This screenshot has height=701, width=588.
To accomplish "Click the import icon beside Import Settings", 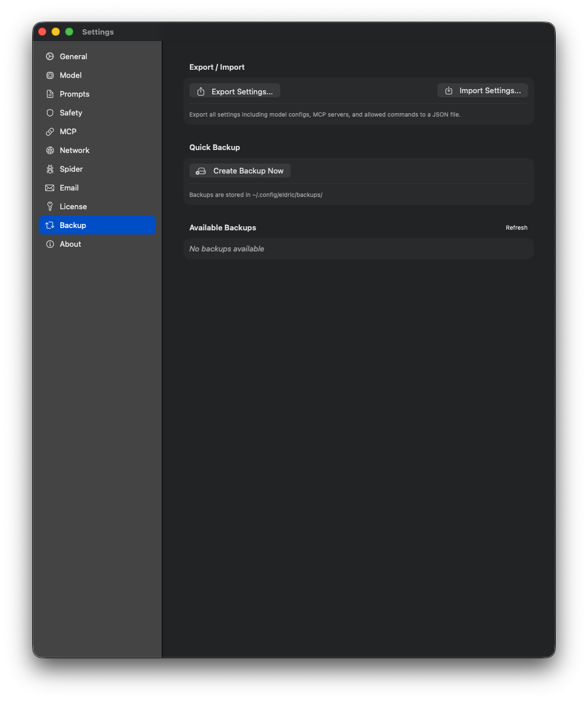I will (449, 90).
